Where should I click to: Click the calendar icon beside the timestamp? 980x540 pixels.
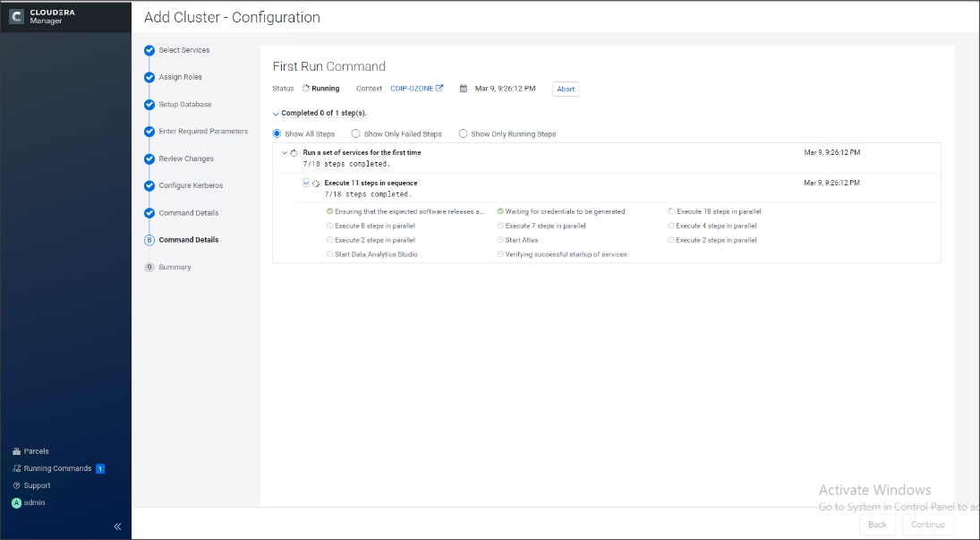tap(462, 88)
